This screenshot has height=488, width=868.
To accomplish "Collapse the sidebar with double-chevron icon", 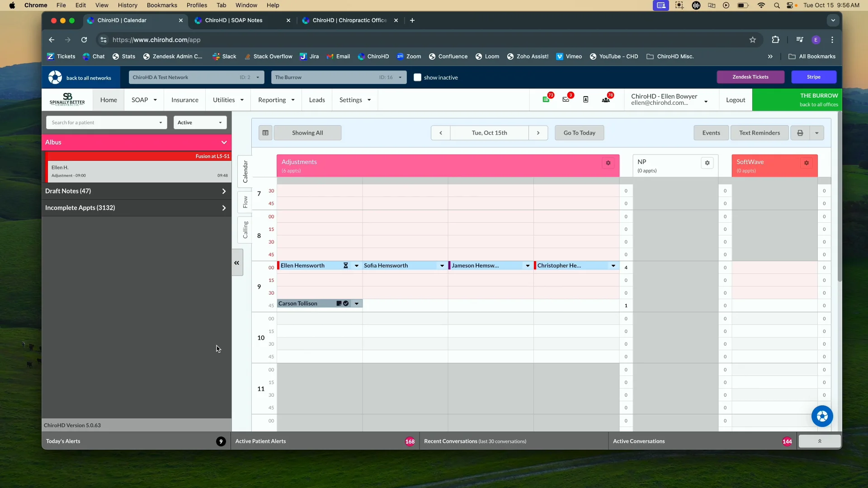I will (x=237, y=263).
